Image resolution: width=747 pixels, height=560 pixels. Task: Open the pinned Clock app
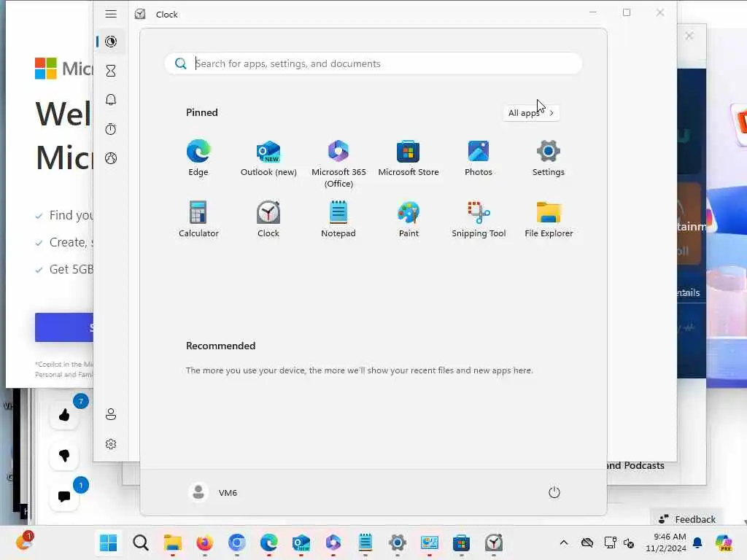(x=268, y=219)
